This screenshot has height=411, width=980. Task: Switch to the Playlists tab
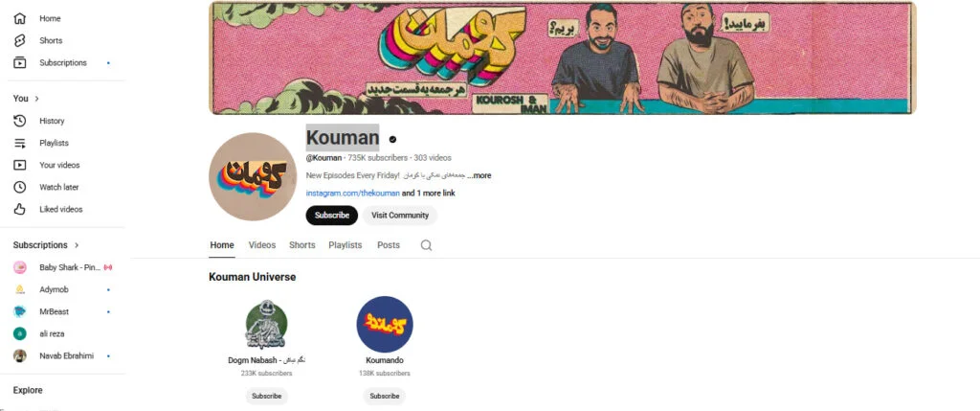[345, 245]
